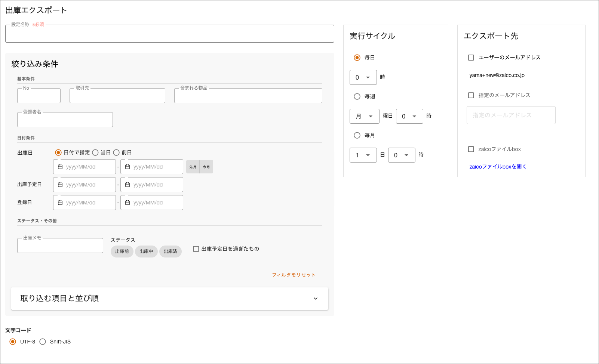Focus the 取引先 input field
This screenshot has width=599, height=364.
117,96
